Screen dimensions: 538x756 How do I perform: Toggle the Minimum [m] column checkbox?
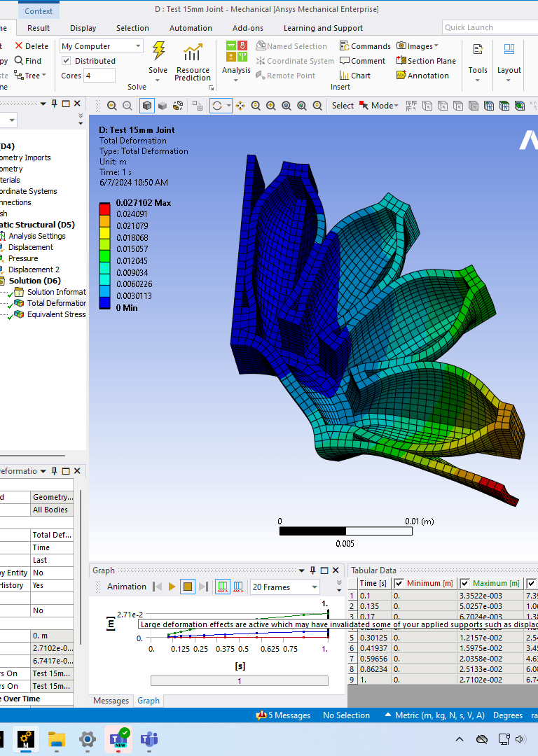tap(399, 583)
